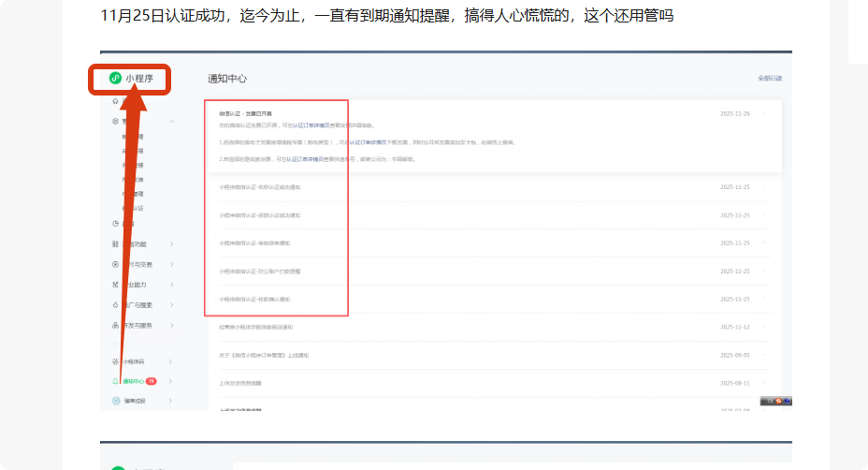Collapse the 管理 section with the up chevron
Screen dimensions: 868x470
tap(171, 121)
